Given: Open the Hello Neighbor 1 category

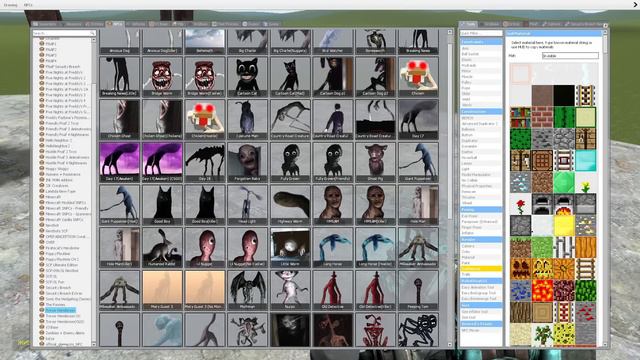Looking at the screenshot, I should click(59, 140).
